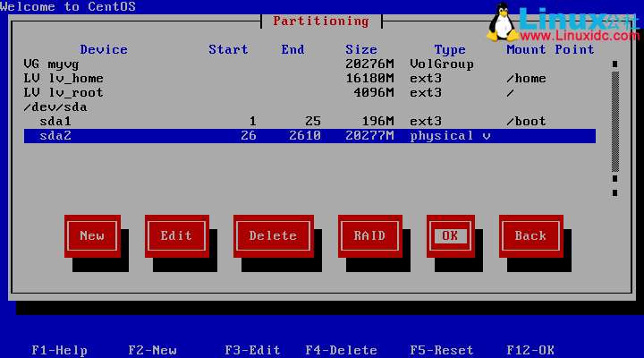Select the /dev/sda device row
Viewport: 644px width, 358px height.
(x=309, y=107)
